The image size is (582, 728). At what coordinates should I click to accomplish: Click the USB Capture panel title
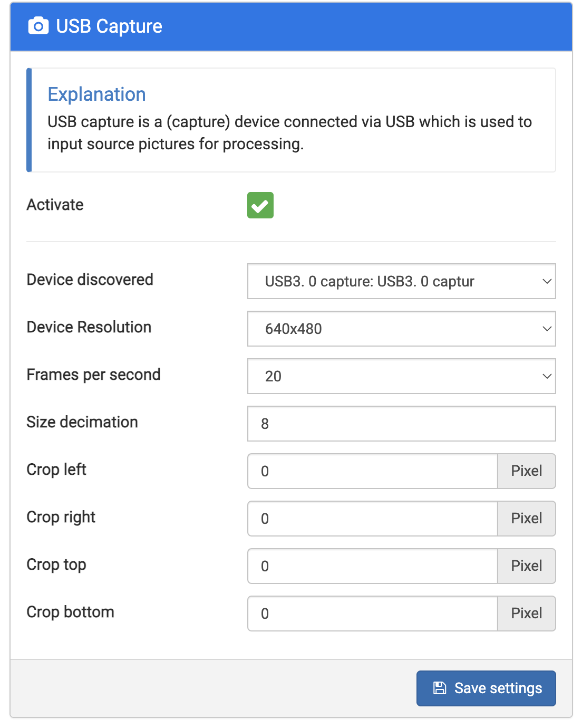point(109,26)
